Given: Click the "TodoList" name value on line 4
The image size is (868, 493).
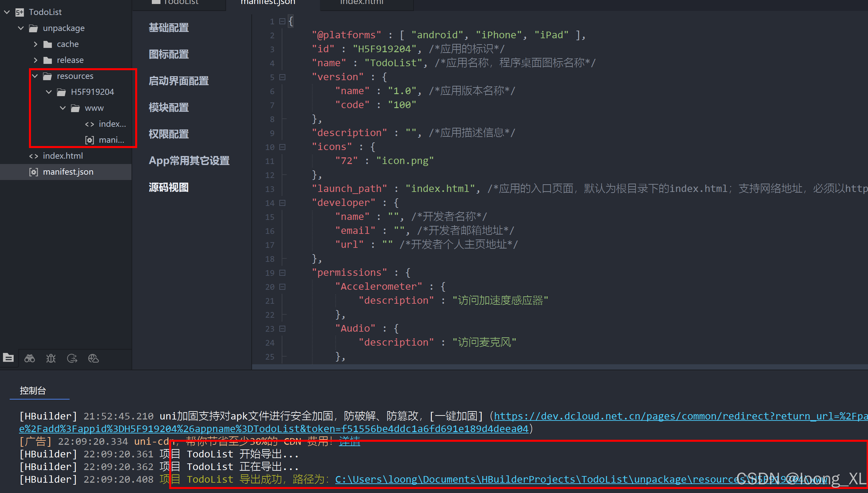Looking at the screenshot, I should click(x=393, y=63).
